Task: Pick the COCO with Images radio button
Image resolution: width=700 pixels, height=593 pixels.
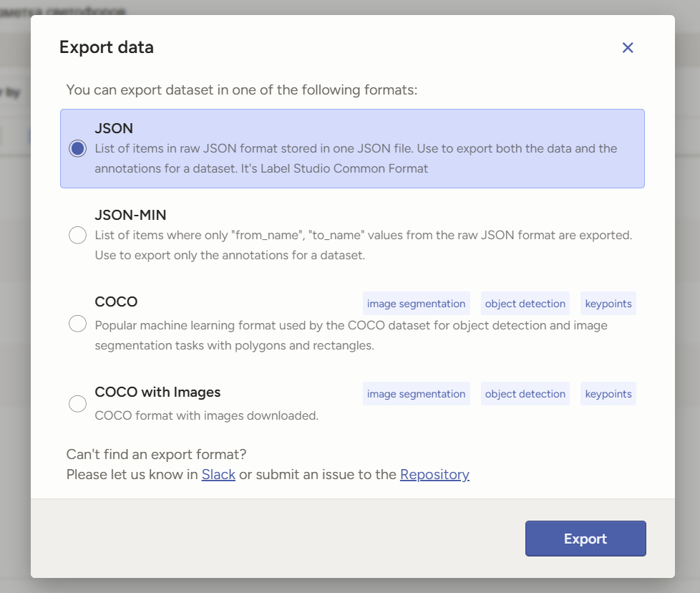Action: [x=77, y=404]
